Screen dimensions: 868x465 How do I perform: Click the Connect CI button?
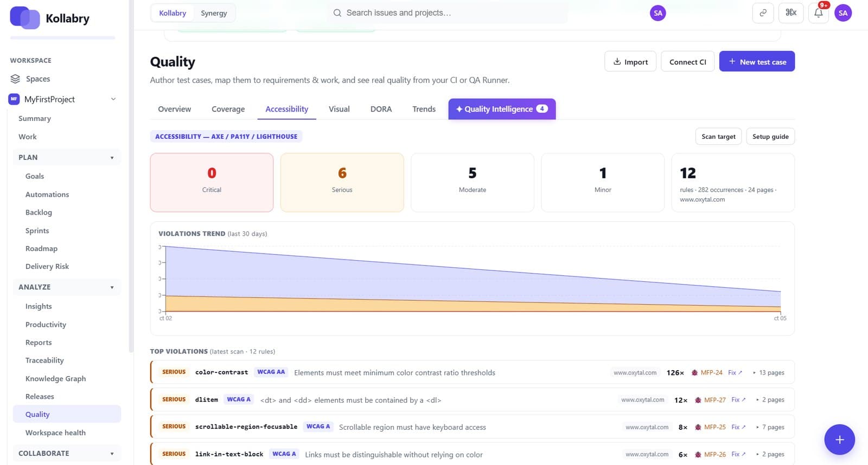(688, 62)
